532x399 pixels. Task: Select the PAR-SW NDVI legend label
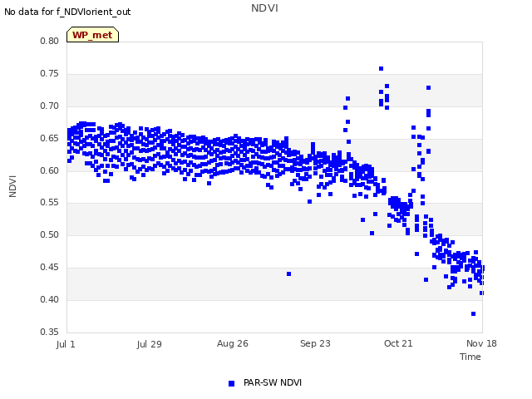[273, 382]
